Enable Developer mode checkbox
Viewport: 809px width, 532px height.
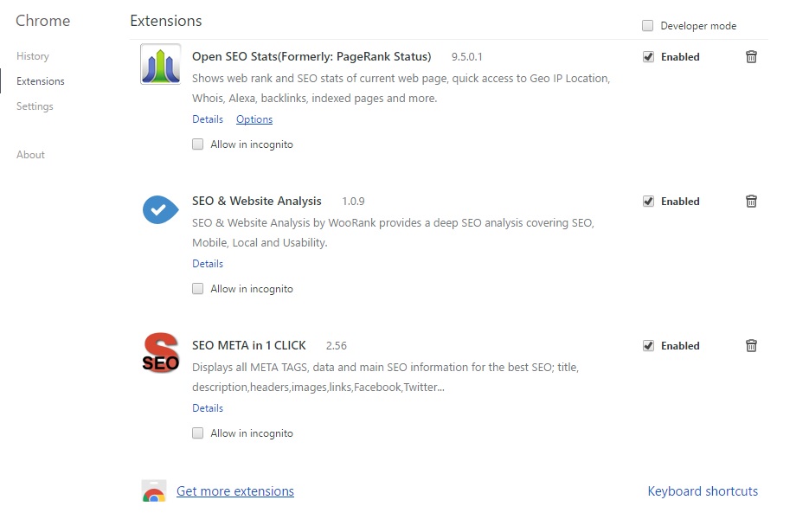(648, 26)
